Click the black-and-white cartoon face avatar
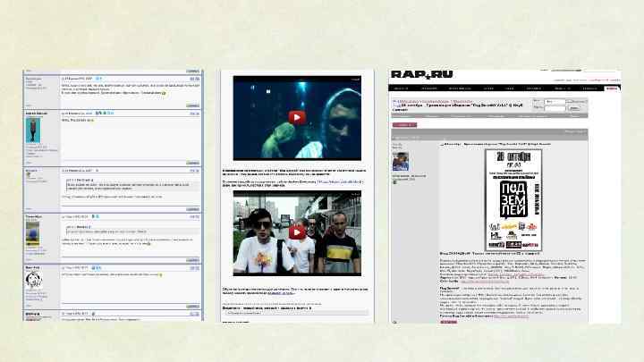Image resolution: width=644 pixels, height=362 pixels. (x=34, y=280)
